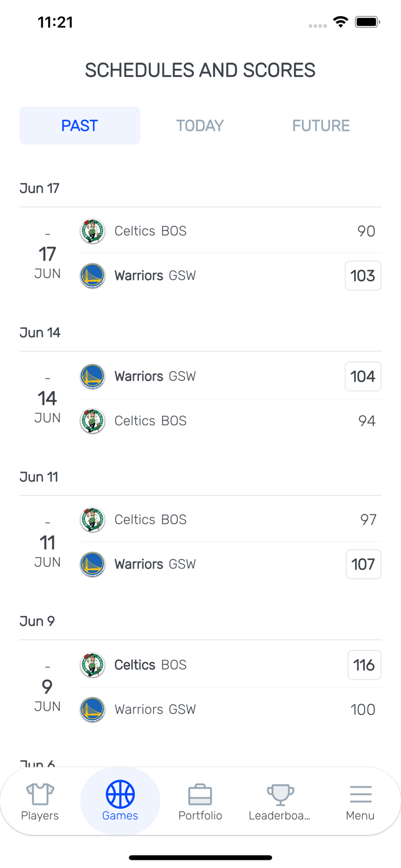Tap the Warriors 104 score box
Viewport: 401px width, 868px height.
(x=363, y=377)
